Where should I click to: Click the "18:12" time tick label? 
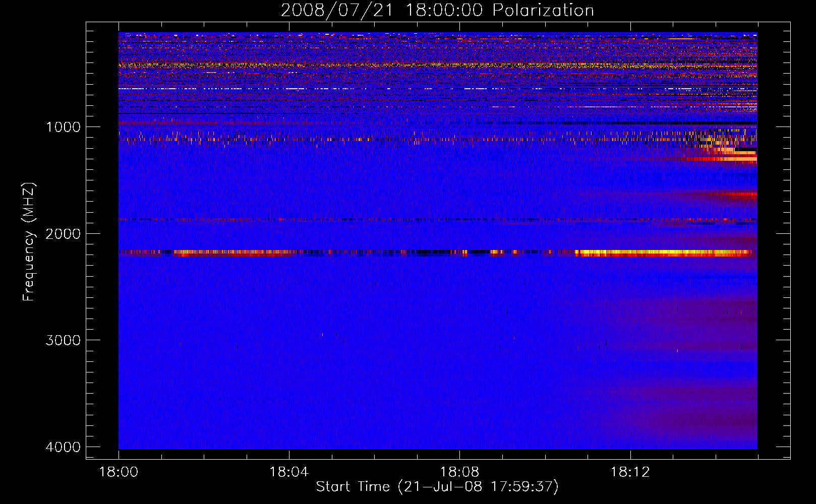[630, 472]
